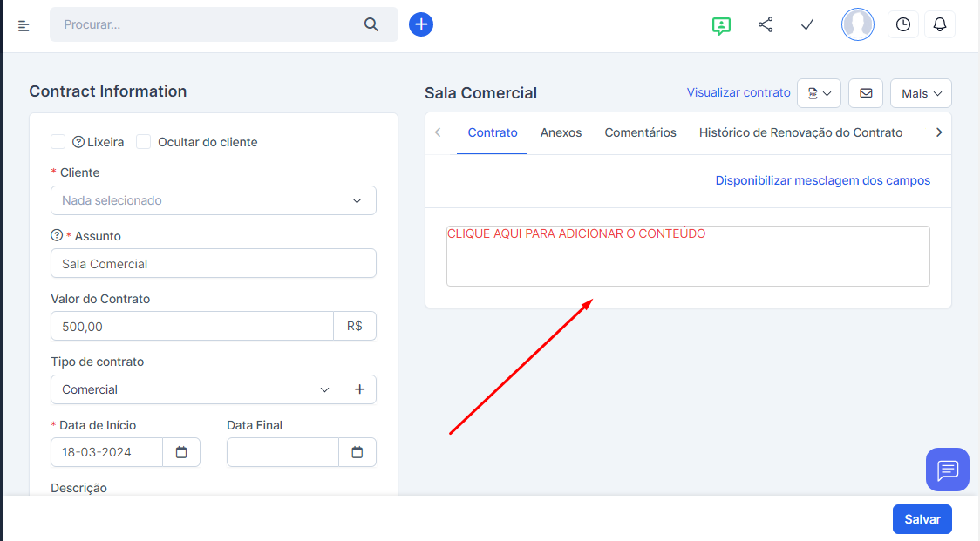The height and width of the screenshot is (541, 980).
Task: Check the Ocultar do cliente box
Action: [x=144, y=142]
